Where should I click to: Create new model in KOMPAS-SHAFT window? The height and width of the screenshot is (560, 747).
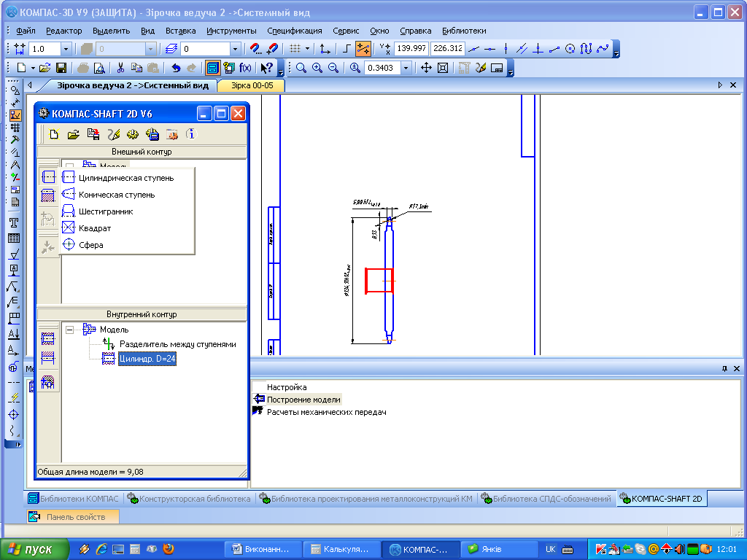(54, 134)
